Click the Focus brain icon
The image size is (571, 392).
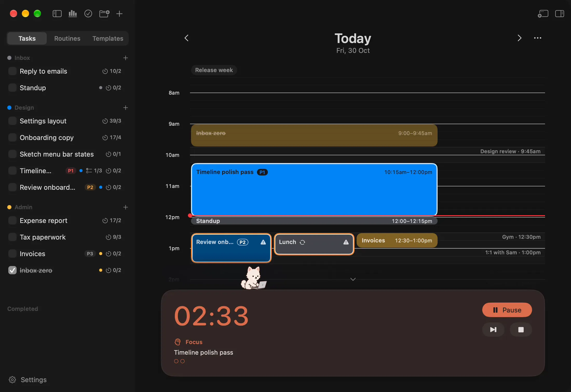pos(178,342)
